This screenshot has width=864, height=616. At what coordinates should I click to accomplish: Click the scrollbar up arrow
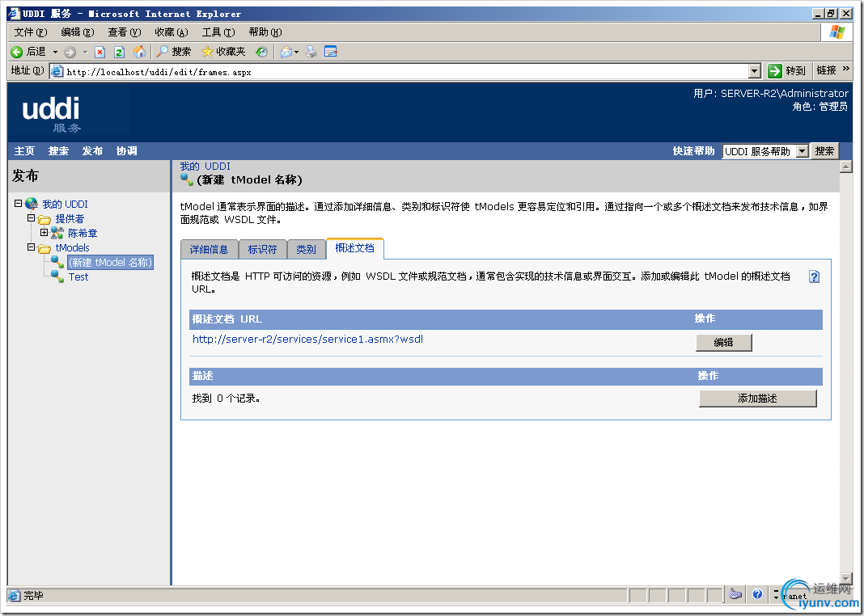click(x=846, y=167)
